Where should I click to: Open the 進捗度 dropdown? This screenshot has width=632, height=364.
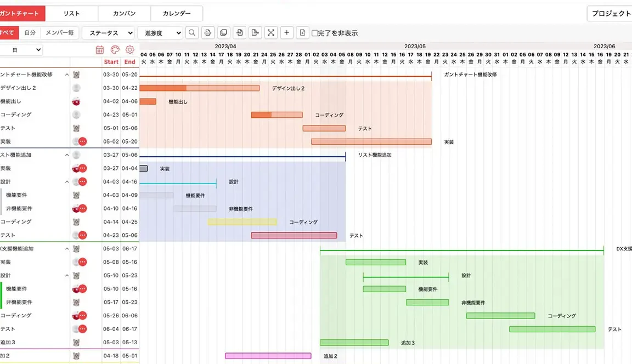(x=160, y=33)
